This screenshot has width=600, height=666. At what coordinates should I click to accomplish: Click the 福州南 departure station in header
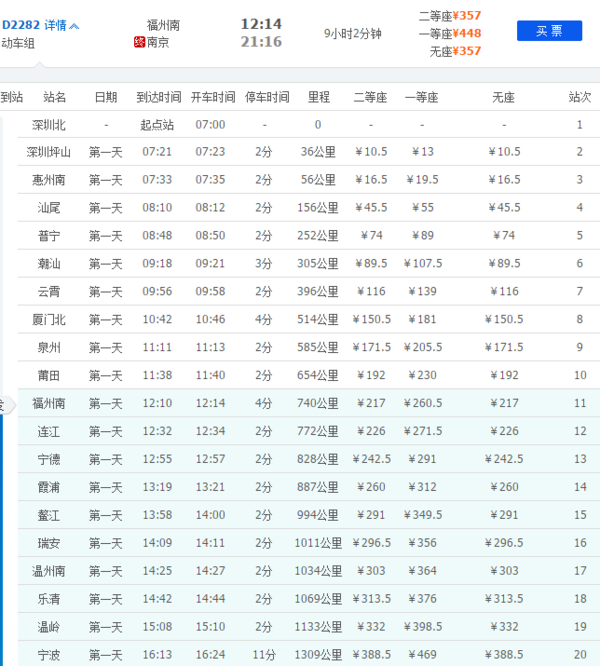[163, 25]
